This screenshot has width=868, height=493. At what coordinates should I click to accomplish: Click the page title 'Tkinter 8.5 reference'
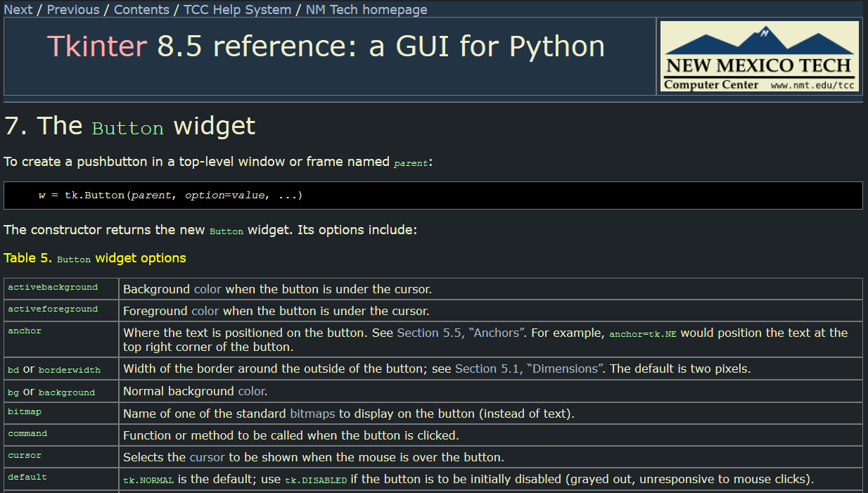(326, 46)
